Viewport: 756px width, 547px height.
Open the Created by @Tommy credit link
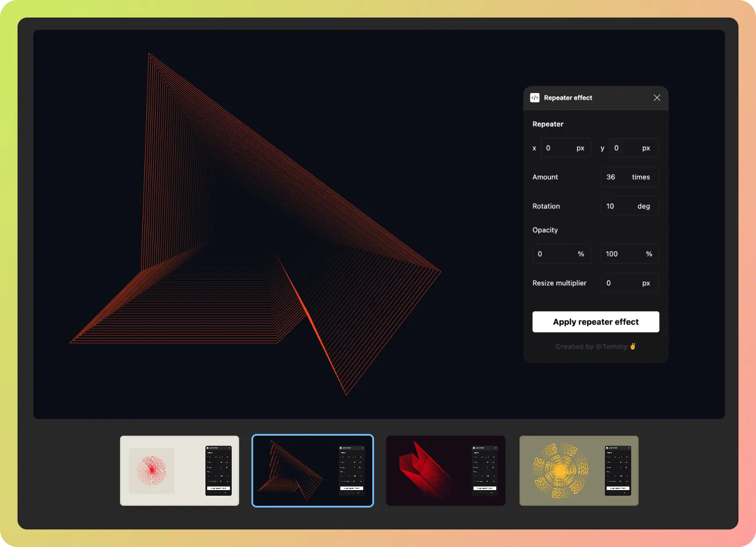click(595, 346)
